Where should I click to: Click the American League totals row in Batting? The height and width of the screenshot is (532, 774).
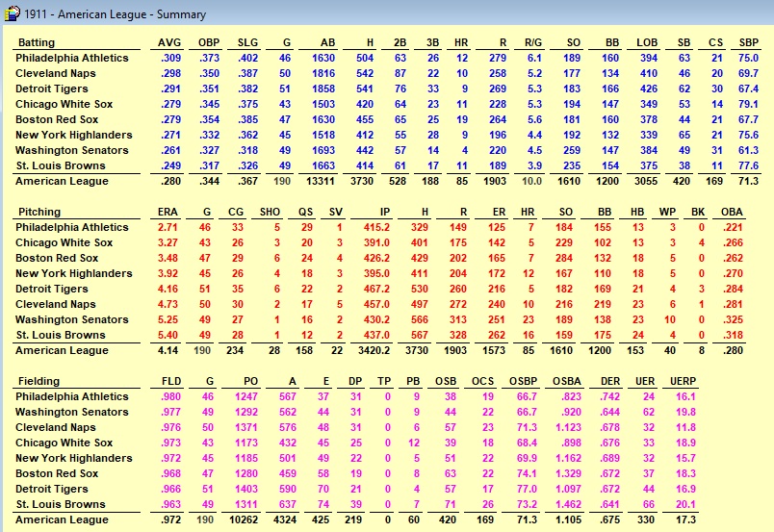pos(387,181)
